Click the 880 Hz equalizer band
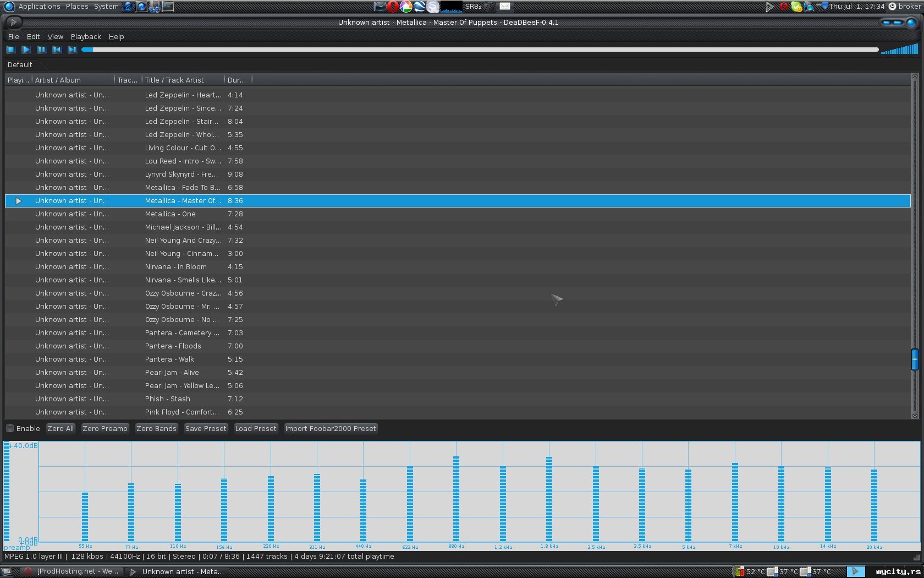Image resolution: width=924 pixels, height=578 pixels. tap(456, 499)
